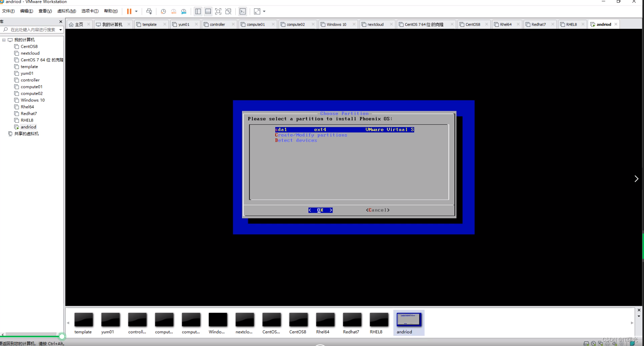Close the library sidebar panel
This screenshot has height=346, width=644.
60,22
